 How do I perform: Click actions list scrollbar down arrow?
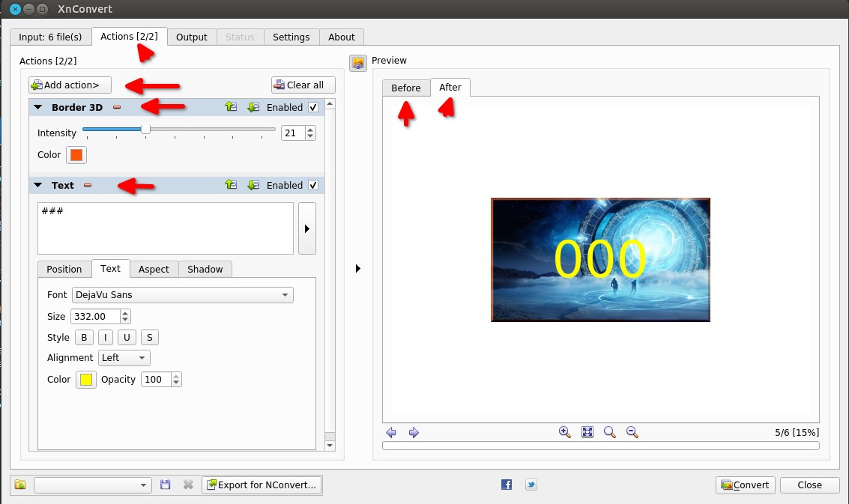tap(330, 446)
